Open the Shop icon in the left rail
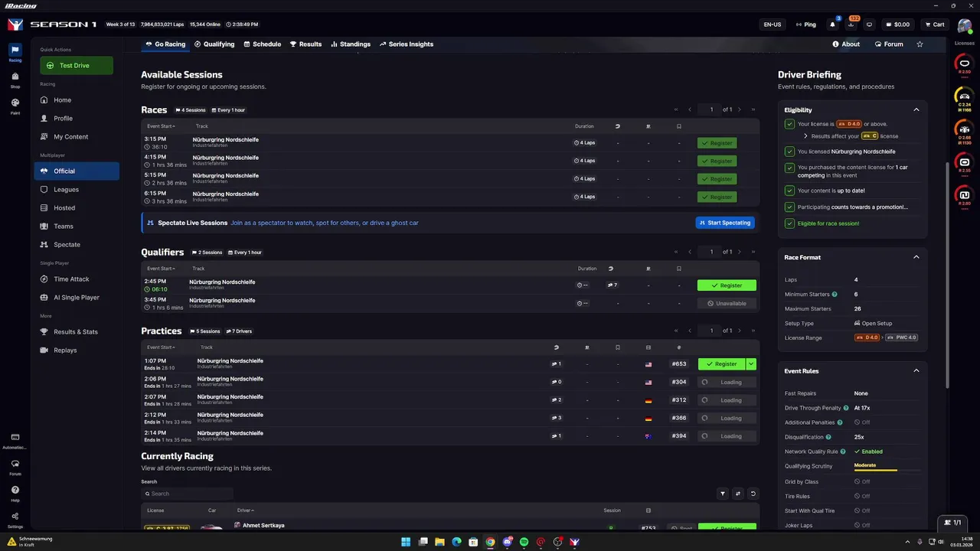This screenshot has width=980, height=551. click(15, 79)
